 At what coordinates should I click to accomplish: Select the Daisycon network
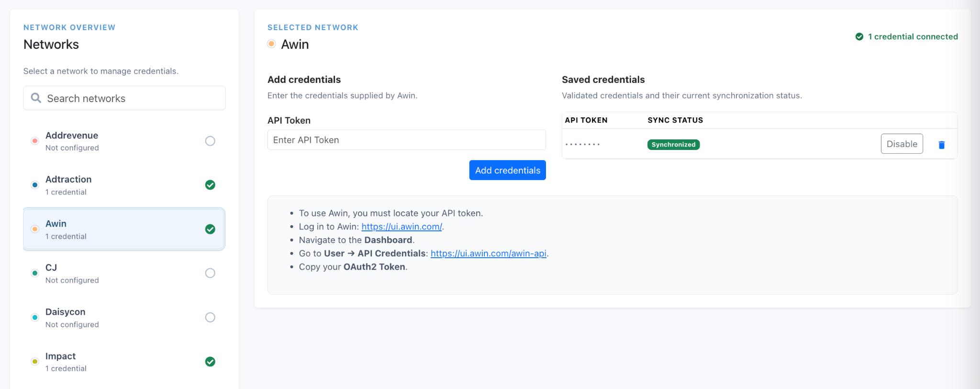tap(124, 317)
